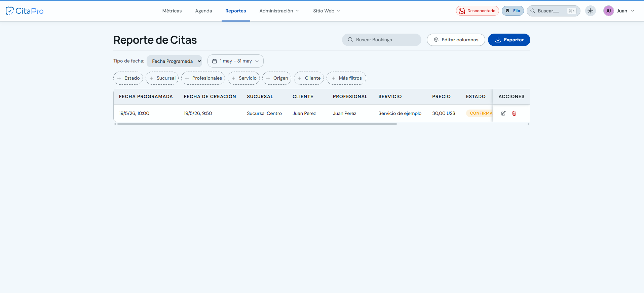Expand the Sitio Web menu
This screenshot has width=644, height=293.
pos(326,11)
